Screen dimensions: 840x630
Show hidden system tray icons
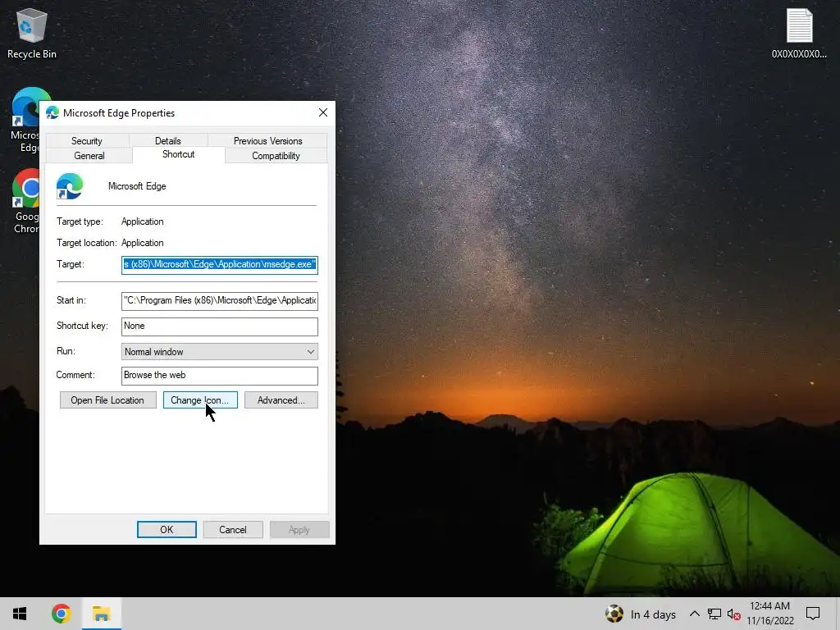[694, 614]
